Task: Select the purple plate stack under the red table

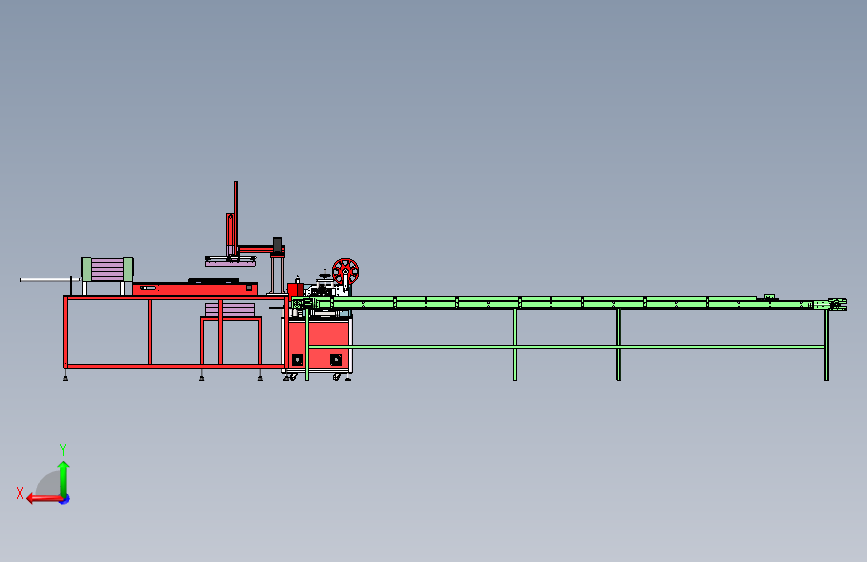Action: coord(229,309)
